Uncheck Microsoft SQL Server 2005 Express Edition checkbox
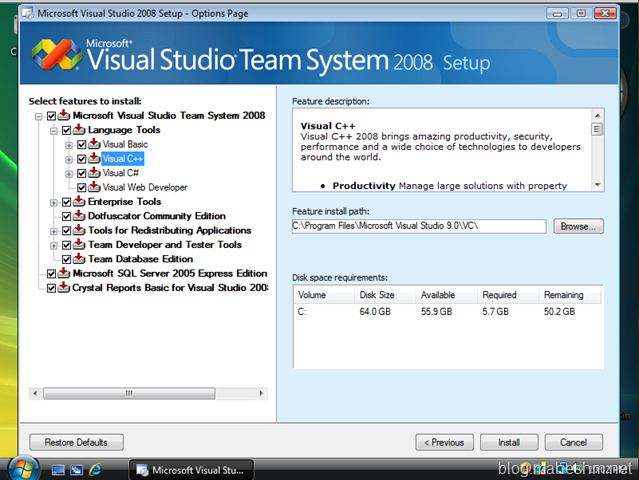This screenshot has width=639, height=480. (x=51, y=274)
